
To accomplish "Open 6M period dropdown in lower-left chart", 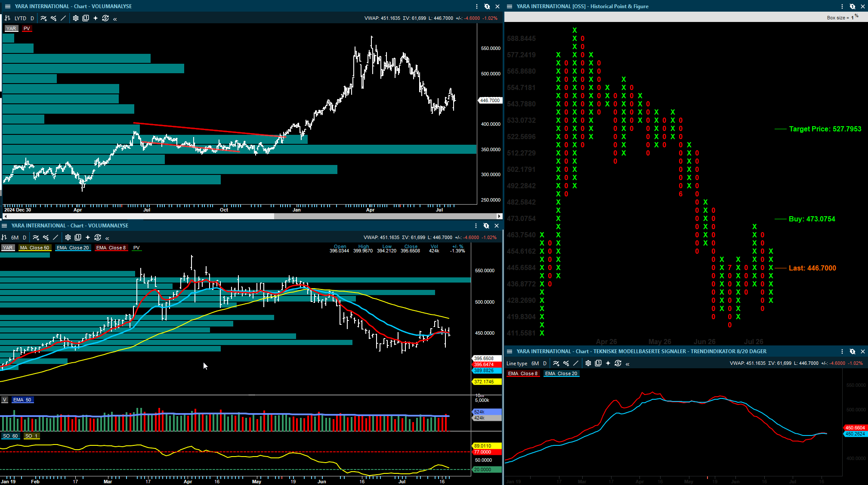I will 15,237.
